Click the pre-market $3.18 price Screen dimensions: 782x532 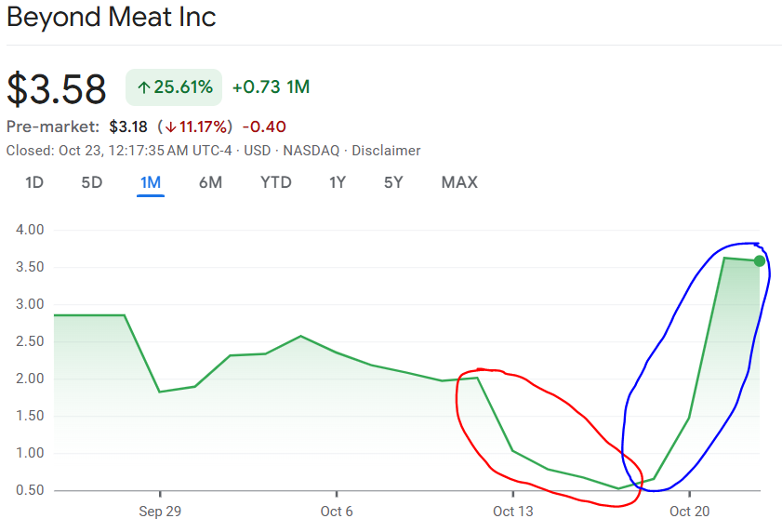point(128,127)
